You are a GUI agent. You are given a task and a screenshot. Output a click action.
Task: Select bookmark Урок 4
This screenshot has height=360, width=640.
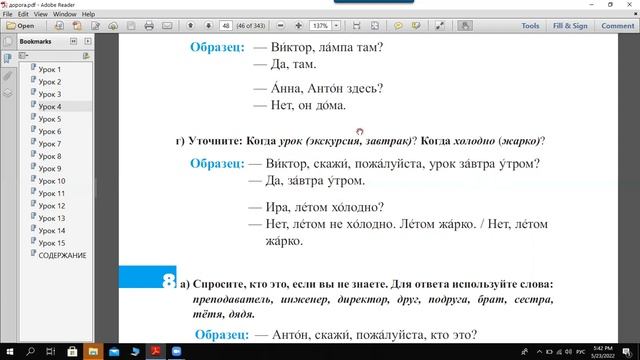[x=50, y=107]
